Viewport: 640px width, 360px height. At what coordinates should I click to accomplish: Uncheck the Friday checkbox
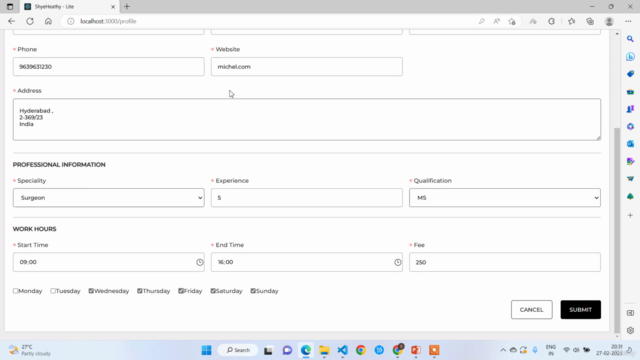[181, 291]
